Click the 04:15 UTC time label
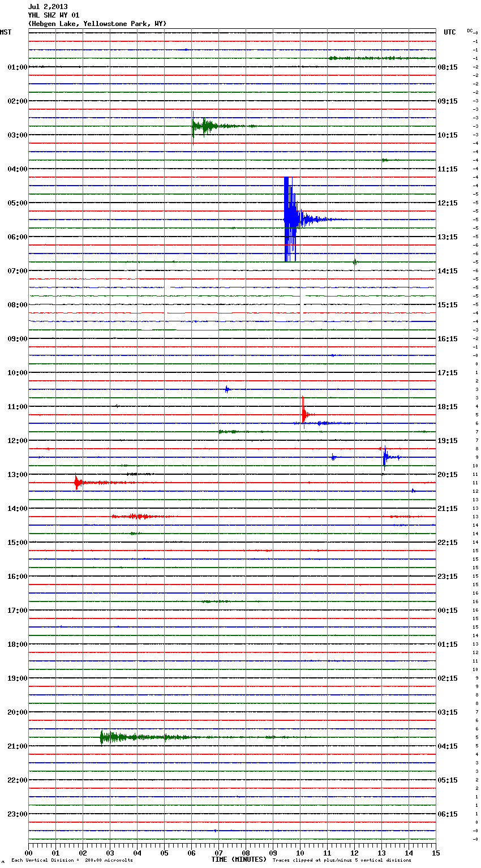Screen dimensions: 481x868 448,746
